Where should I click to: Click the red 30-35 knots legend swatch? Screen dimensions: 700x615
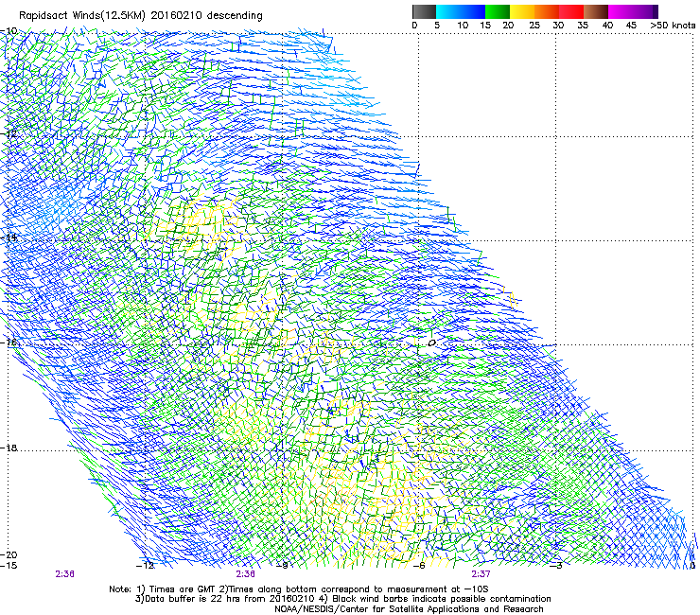(571, 11)
